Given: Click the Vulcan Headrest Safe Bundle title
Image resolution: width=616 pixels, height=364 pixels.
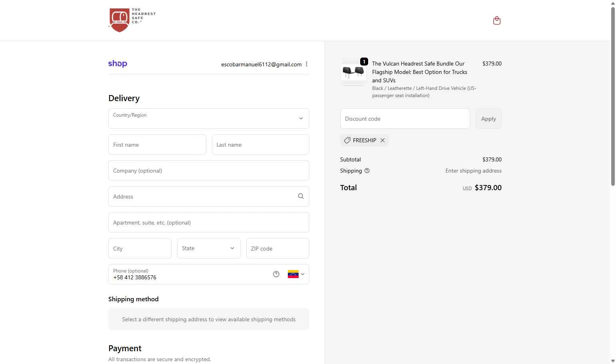Looking at the screenshot, I should click(420, 72).
